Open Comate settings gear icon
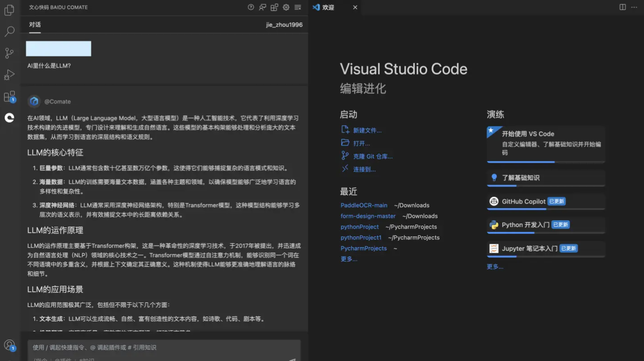The height and width of the screenshot is (361, 644). click(x=286, y=7)
